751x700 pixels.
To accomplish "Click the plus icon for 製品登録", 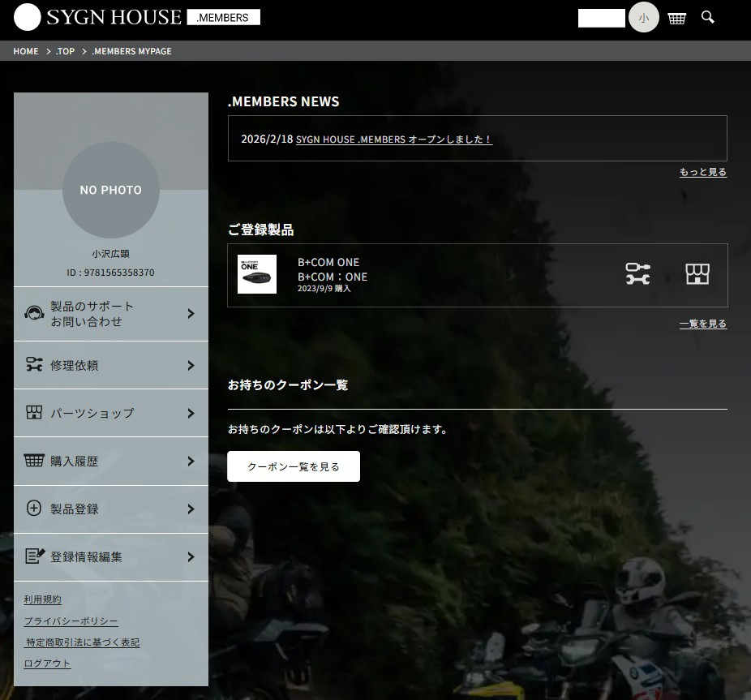I will pos(34,509).
